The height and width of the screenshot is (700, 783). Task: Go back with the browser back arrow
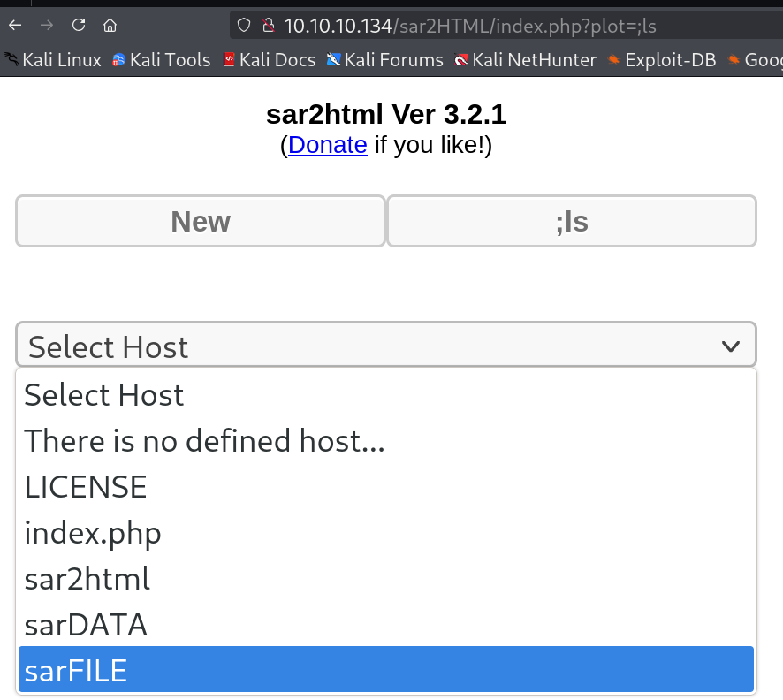click(15, 25)
